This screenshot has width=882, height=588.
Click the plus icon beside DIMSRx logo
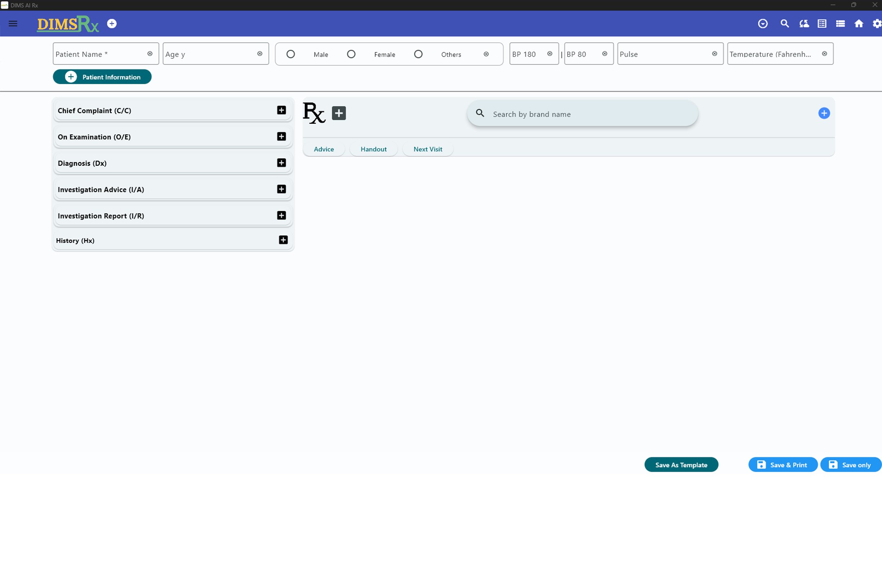[x=112, y=24]
